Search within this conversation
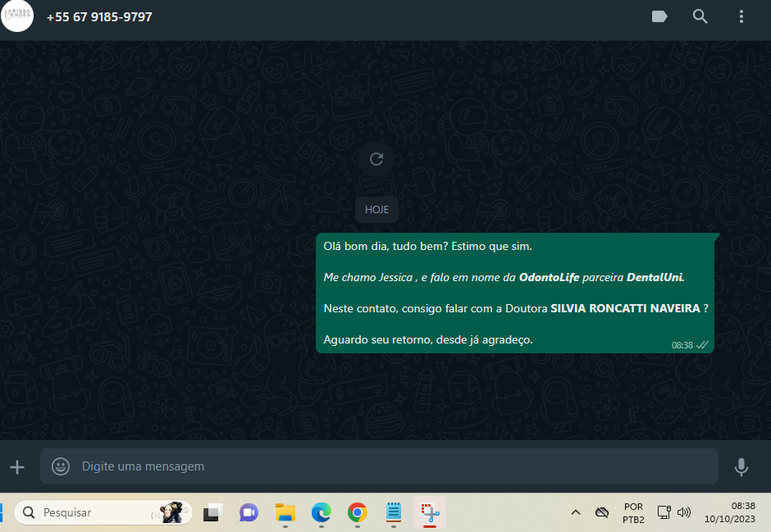The image size is (771, 532). point(700,16)
